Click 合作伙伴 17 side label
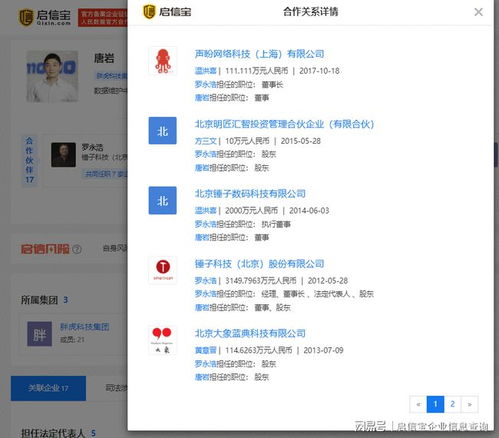Viewport: 499px width, 438px height. [x=29, y=160]
